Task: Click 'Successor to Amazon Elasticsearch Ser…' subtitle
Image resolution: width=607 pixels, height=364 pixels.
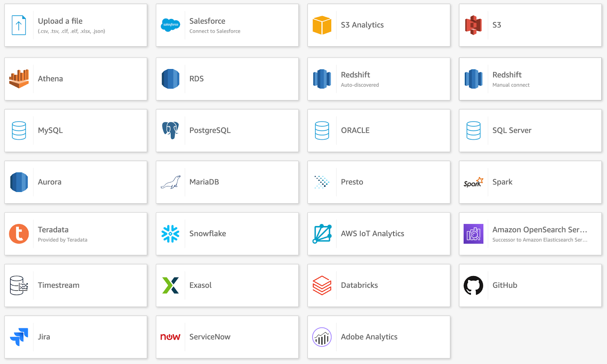Action: coord(540,240)
